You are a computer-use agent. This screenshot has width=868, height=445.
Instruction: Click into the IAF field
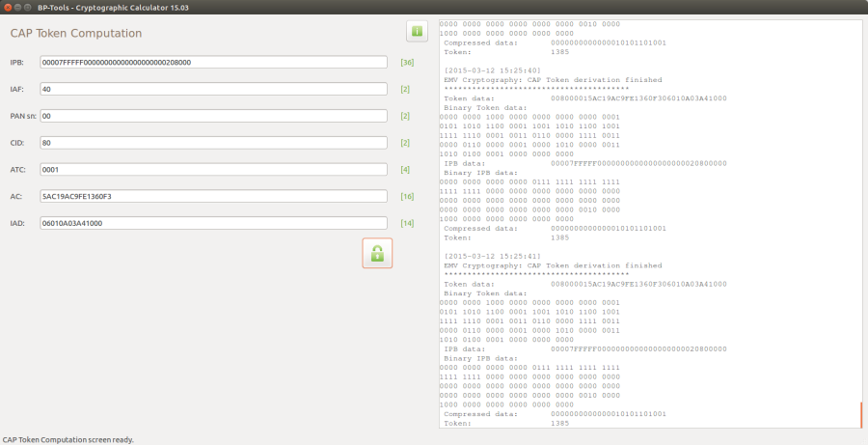214,90
